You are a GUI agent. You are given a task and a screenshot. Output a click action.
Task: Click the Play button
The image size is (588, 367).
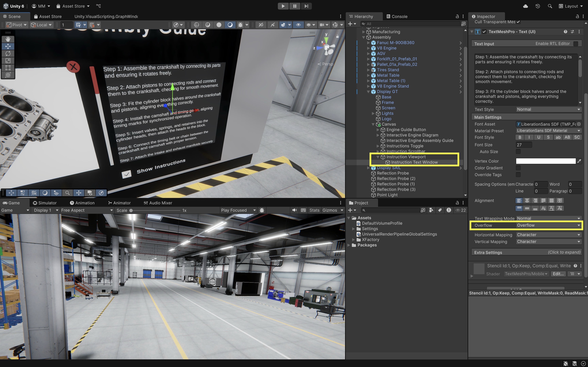point(283,6)
